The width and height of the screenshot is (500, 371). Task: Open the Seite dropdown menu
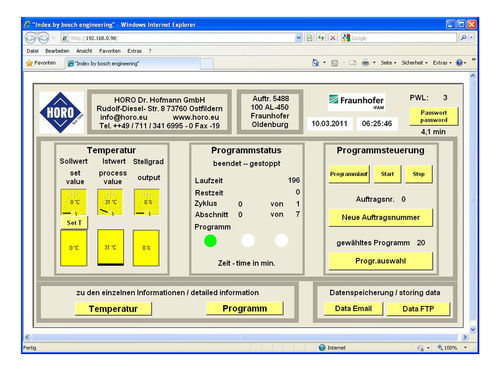tap(389, 63)
